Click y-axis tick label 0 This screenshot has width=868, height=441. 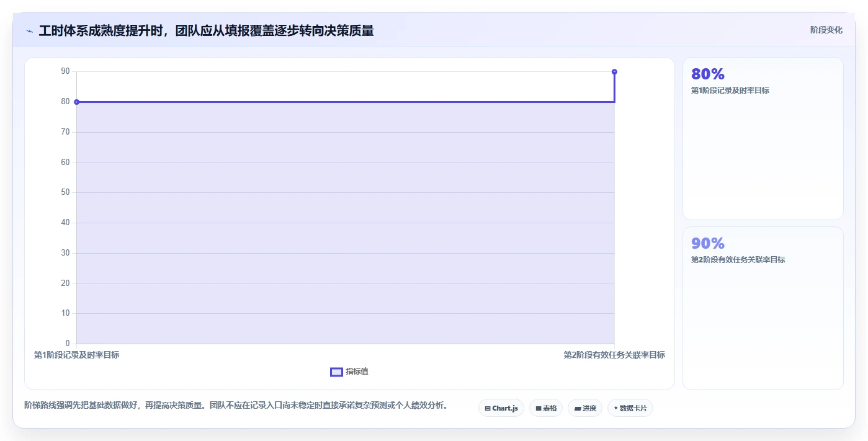click(68, 344)
